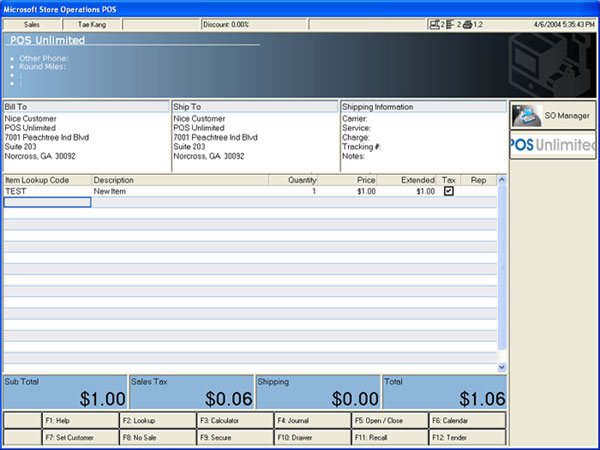The width and height of the screenshot is (600, 450).
Task: Click the Sub Total $1.00 box
Action: pyautogui.click(x=65, y=392)
